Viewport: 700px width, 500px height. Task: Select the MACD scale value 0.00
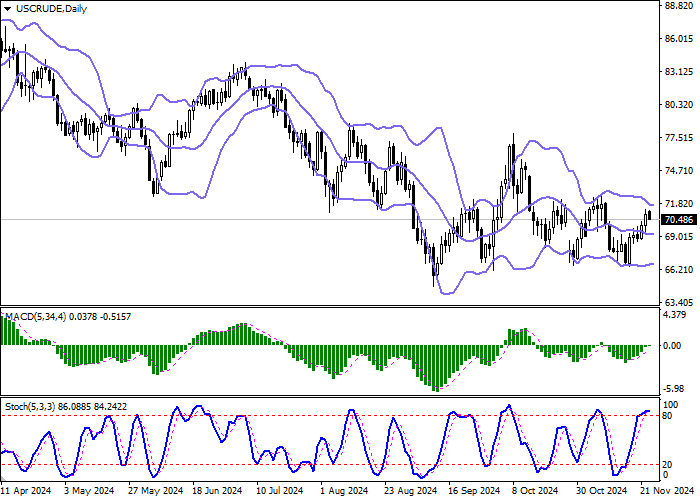coord(672,346)
